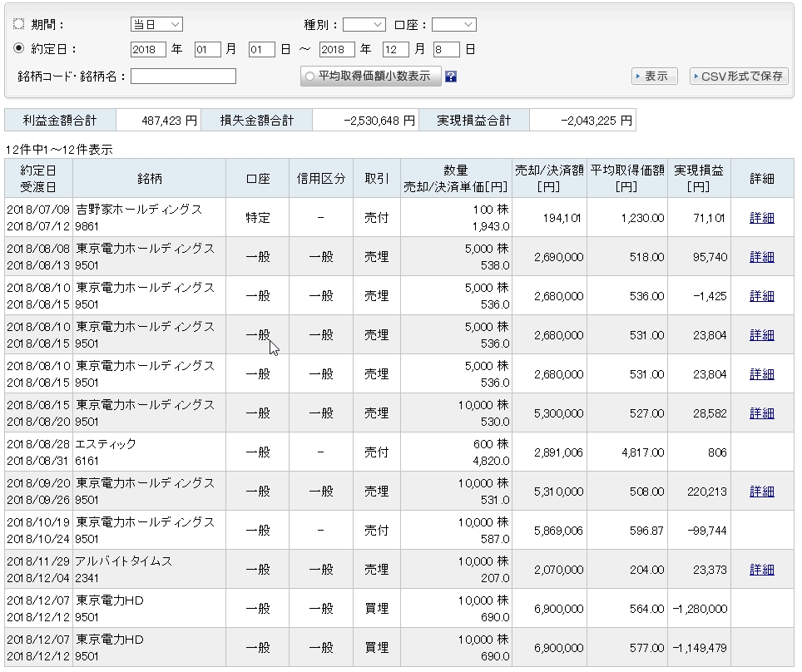Click the start month field of 約定日
The height and width of the screenshot is (672, 802).
click(x=207, y=50)
